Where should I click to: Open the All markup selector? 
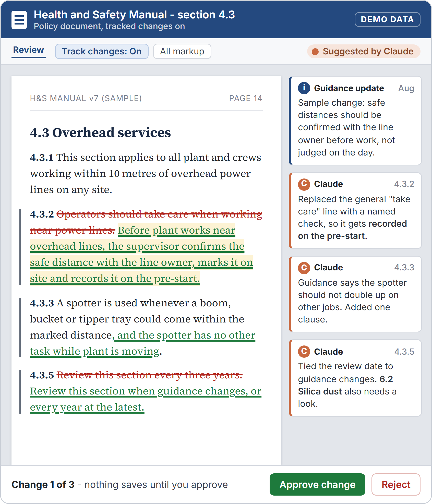tap(182, 51)
